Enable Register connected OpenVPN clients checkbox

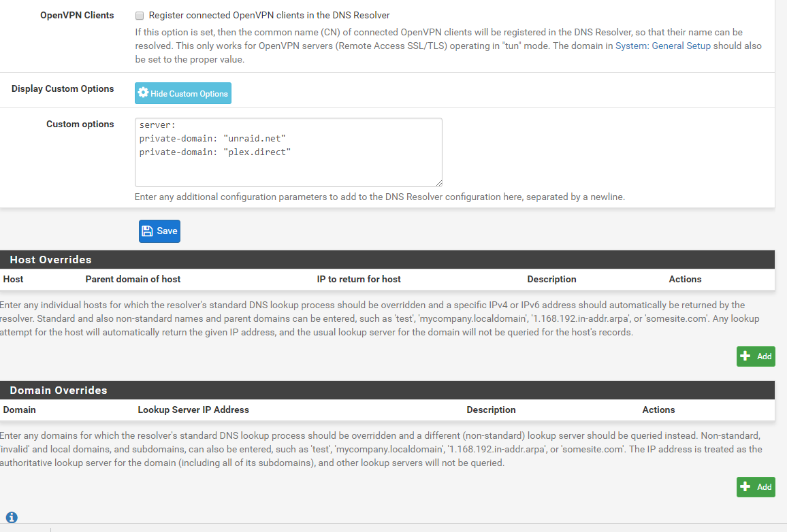140,16
